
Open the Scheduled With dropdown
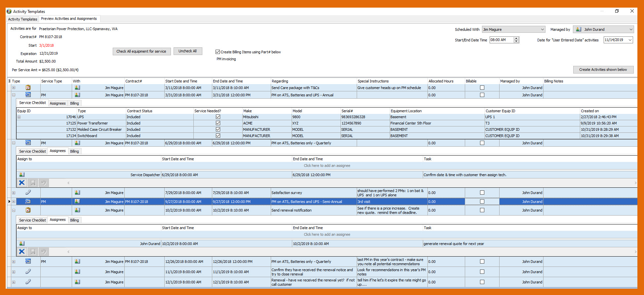pos(542,29)
